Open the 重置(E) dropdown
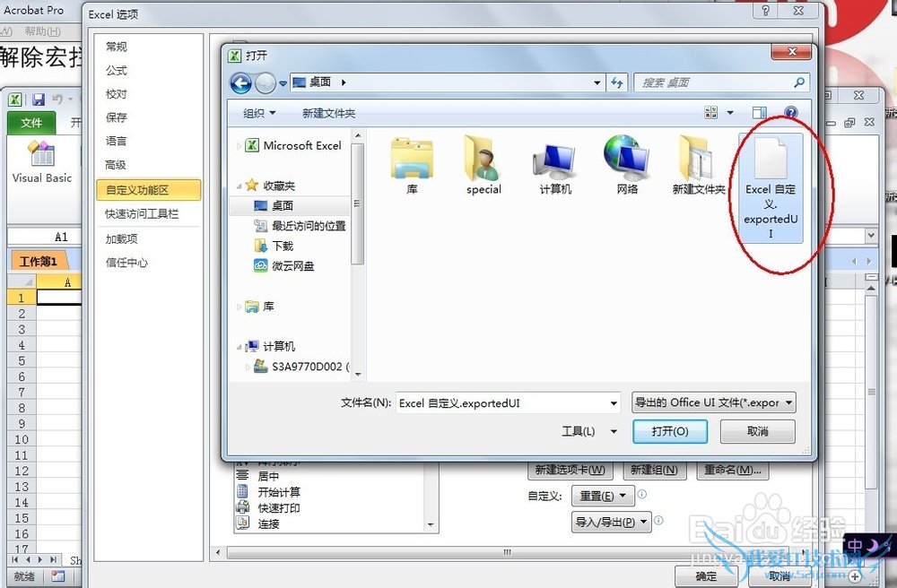The image size is (897, 588). tap(603, 496)
